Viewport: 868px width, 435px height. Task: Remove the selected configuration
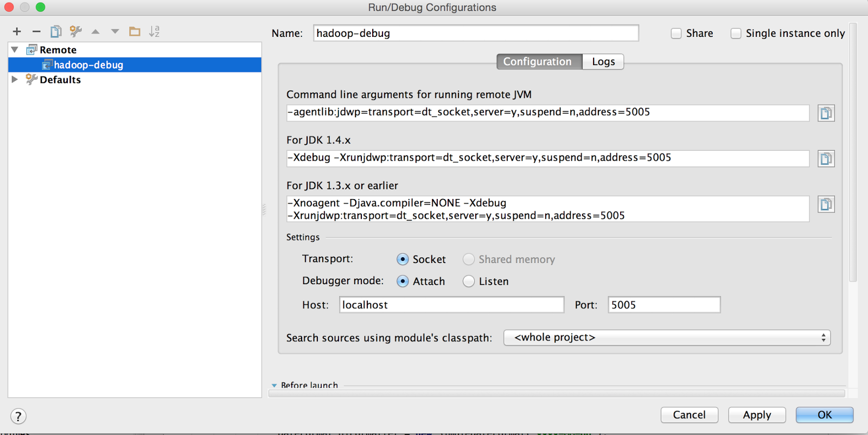36,31
